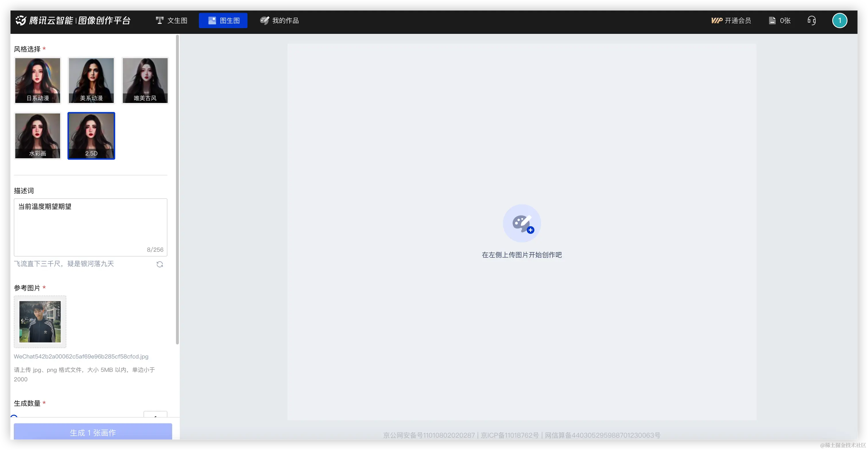Click the user avatar circle
The height and width of the screenshot is (450, 868).
pos(839,21)
